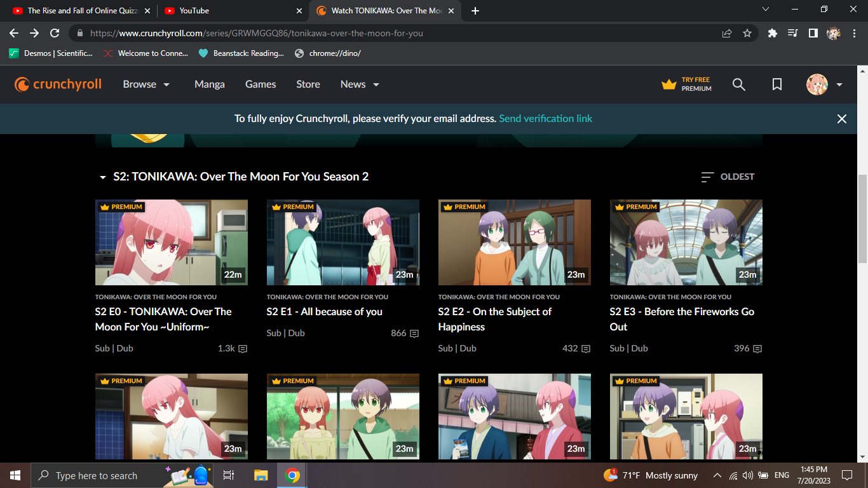The width and height of the screenshot is (868, 488).
Task: Open S2 E0 episode thumbnail
Action: tap(172, 243)
